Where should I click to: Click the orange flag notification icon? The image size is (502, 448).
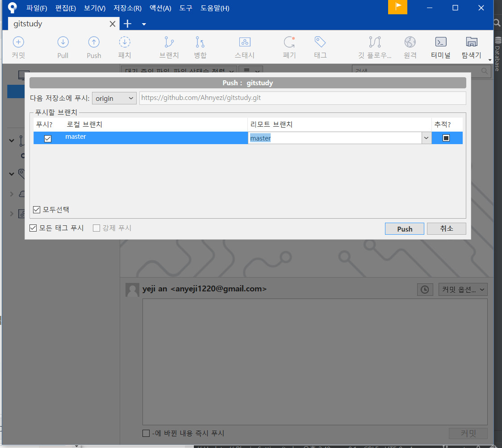click(x=397, y=7)
